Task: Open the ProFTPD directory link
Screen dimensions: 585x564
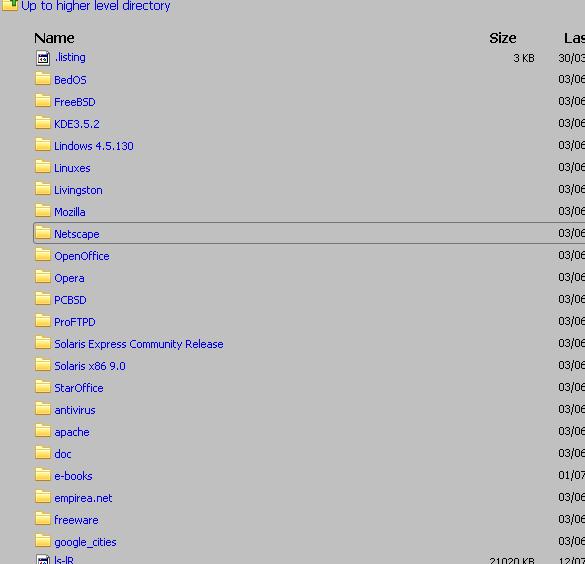Action: [75, 322]
